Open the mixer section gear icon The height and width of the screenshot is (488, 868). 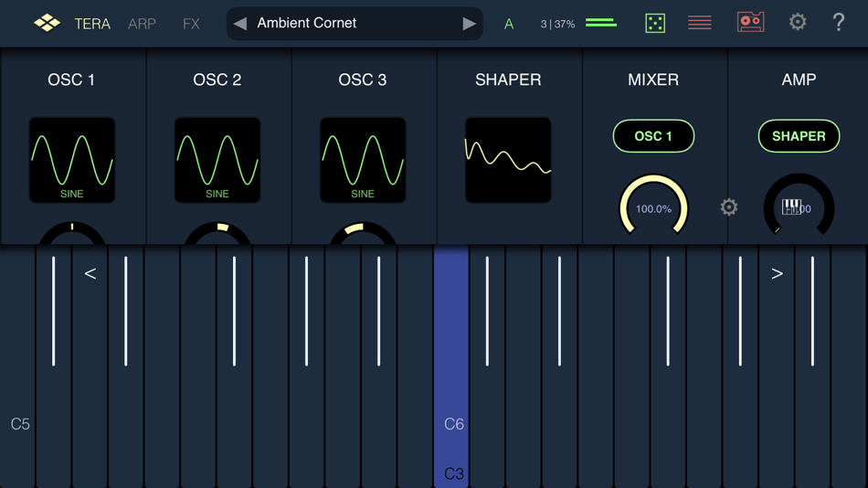[728, 207]
